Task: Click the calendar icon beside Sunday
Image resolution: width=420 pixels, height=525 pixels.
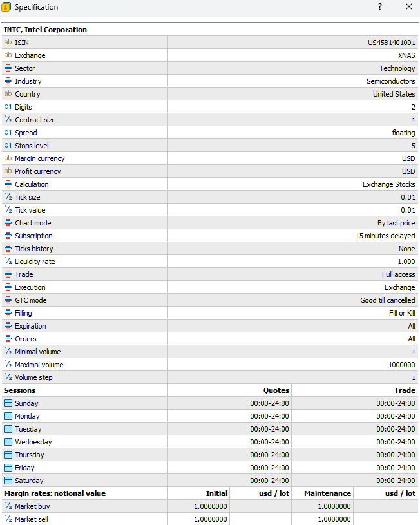Action: tap(8, 403)
